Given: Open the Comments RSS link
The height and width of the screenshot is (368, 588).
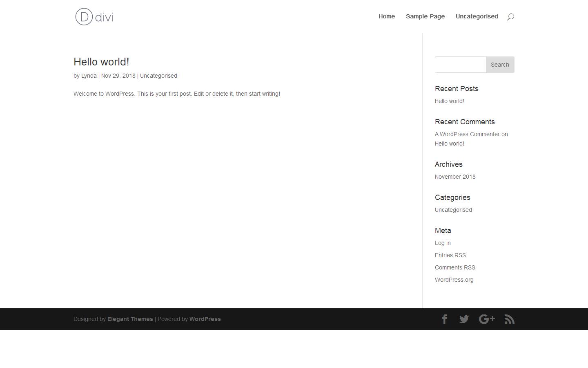Looking at the screenshot, I should (x=455, y=267).
